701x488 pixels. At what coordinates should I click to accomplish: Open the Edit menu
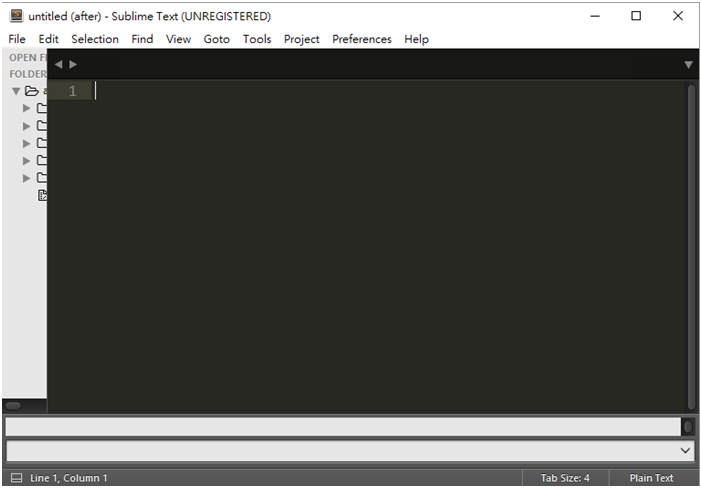click(x=48, y=39)
